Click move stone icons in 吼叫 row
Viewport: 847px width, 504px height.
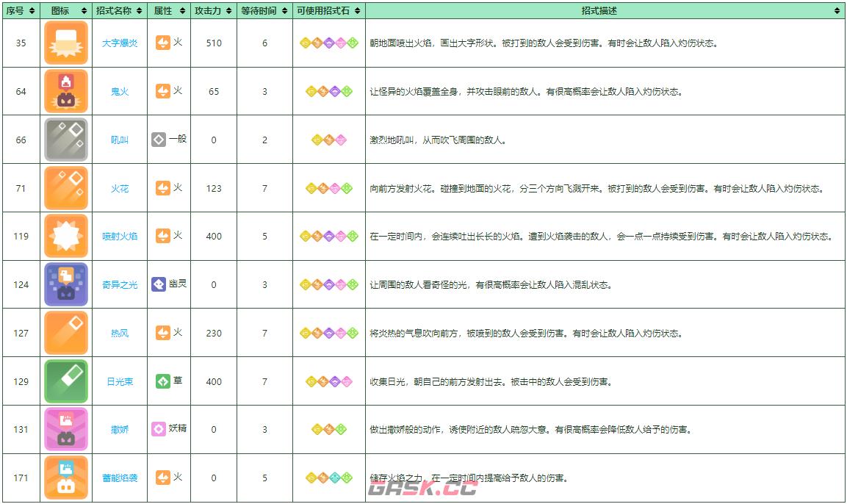point(329,140)
